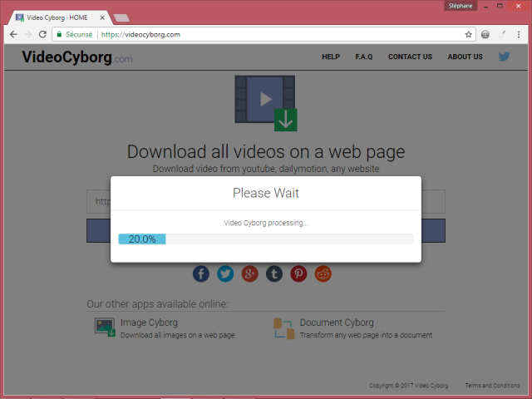The height and width of the screenshot is (399, 532).
Task: Click "Transform any web page into a document" text
Action: pyautogui.click(x=366, y=335)
